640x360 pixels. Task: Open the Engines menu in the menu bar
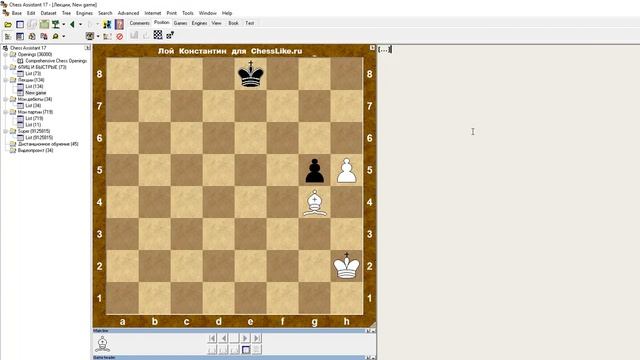[84, 13]
